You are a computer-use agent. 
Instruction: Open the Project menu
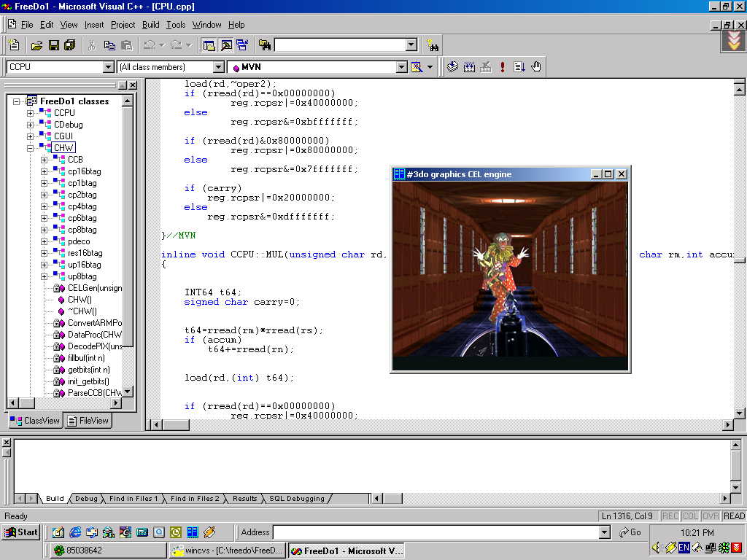[x=123, y=25]
